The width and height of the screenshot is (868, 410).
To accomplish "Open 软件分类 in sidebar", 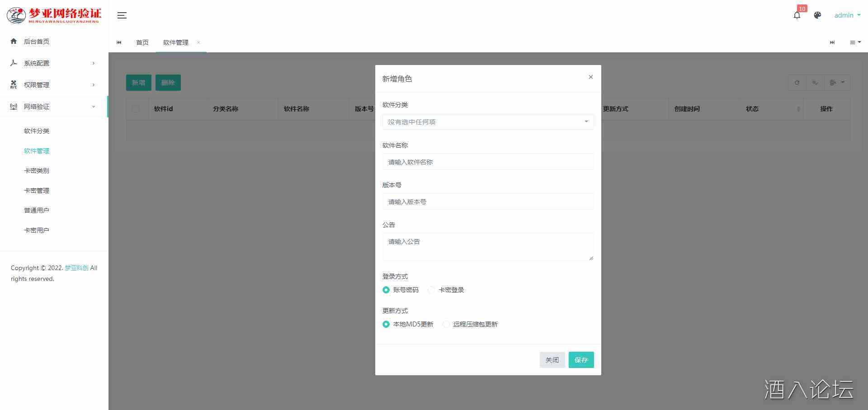I will point(37,131).
